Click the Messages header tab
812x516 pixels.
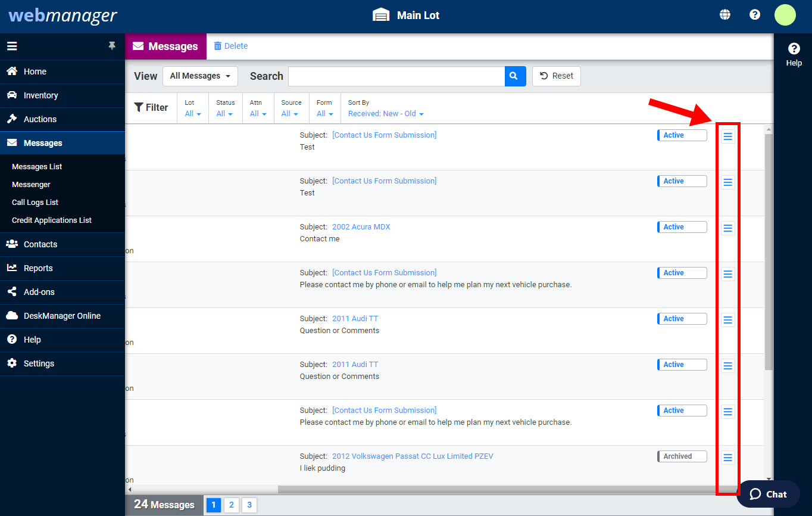coord(165,46)
